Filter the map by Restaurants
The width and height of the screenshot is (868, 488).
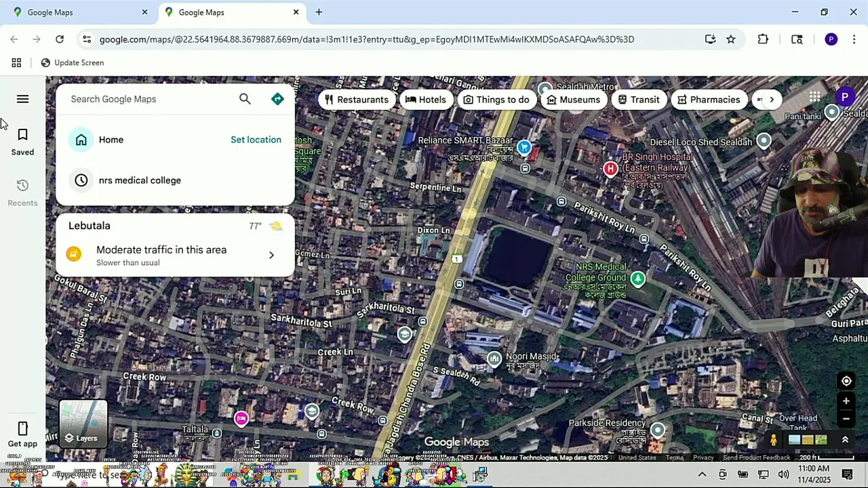point(357,100)
